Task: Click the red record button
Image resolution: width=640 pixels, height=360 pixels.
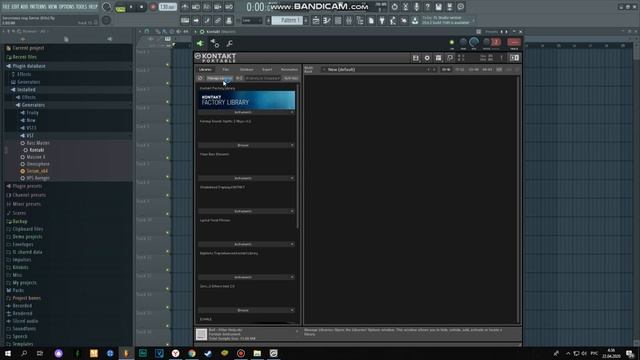Action: tap(153, 7)
